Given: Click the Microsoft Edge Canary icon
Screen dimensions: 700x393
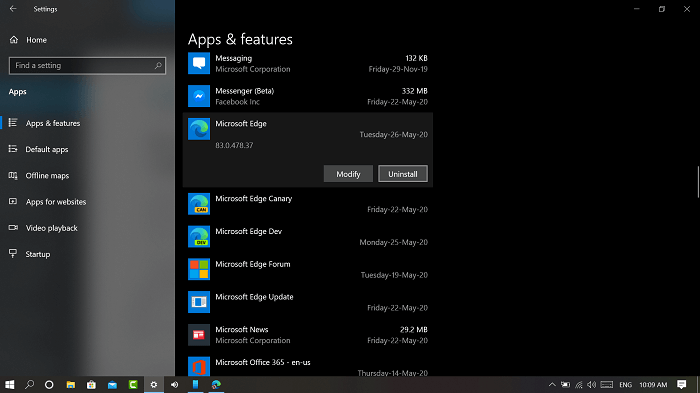Looking at the screenshot, I should 199,204.
